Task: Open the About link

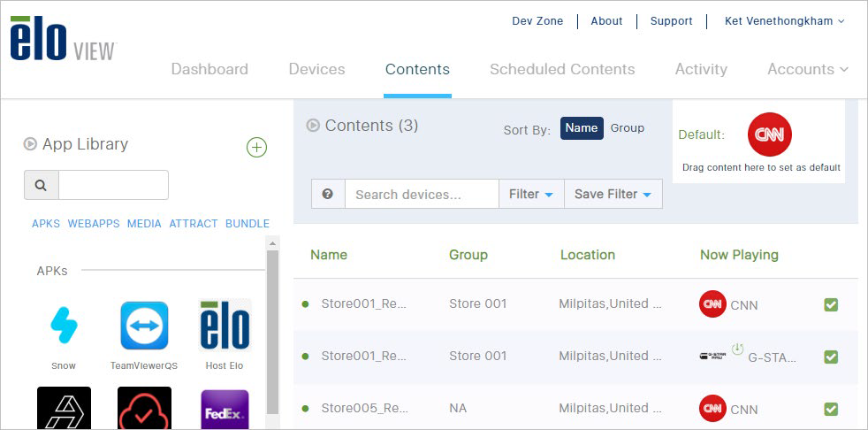Action: (606, 21)
